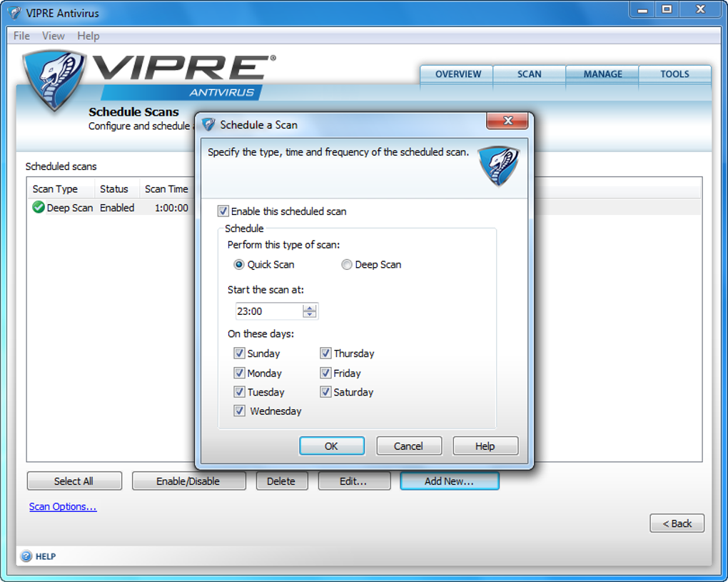
Task: Sort by the Status column header
Action: [116, 189]
